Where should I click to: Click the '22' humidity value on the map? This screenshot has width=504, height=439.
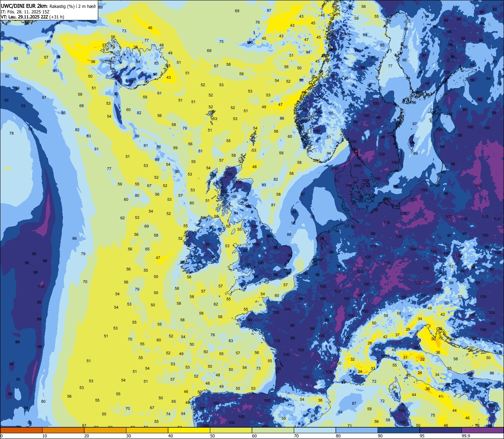pyautogui.click(x=422, y=359)
